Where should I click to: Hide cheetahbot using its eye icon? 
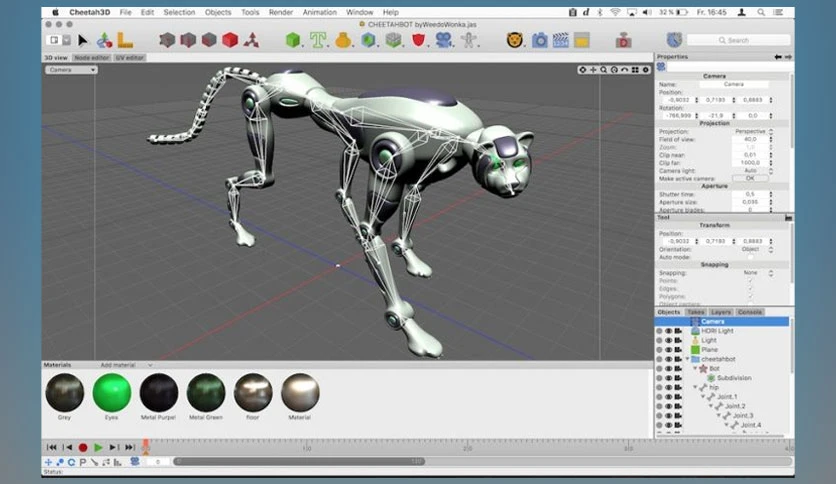click(668, 359)
